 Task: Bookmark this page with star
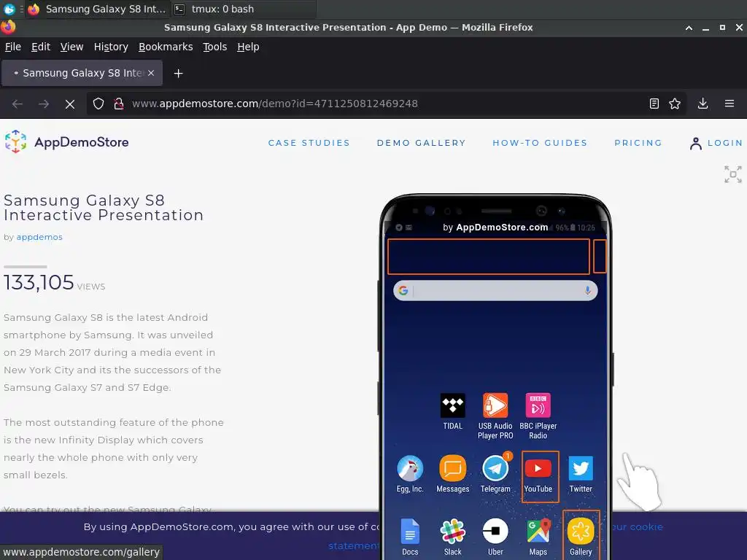click(x=675, y=104)
